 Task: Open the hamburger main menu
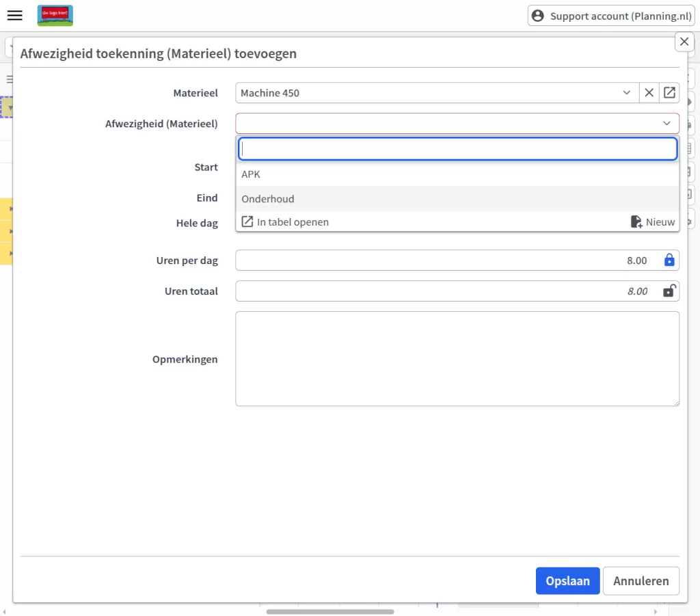[14, 16]
